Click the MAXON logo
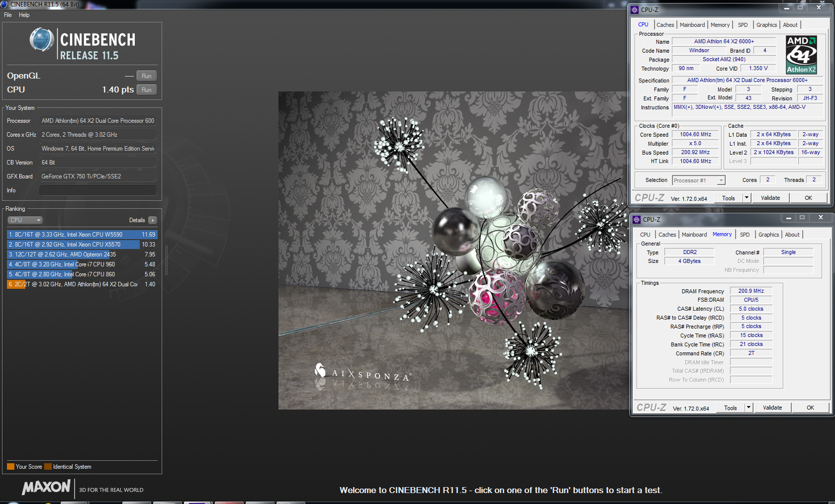 (x=46, y=488)
